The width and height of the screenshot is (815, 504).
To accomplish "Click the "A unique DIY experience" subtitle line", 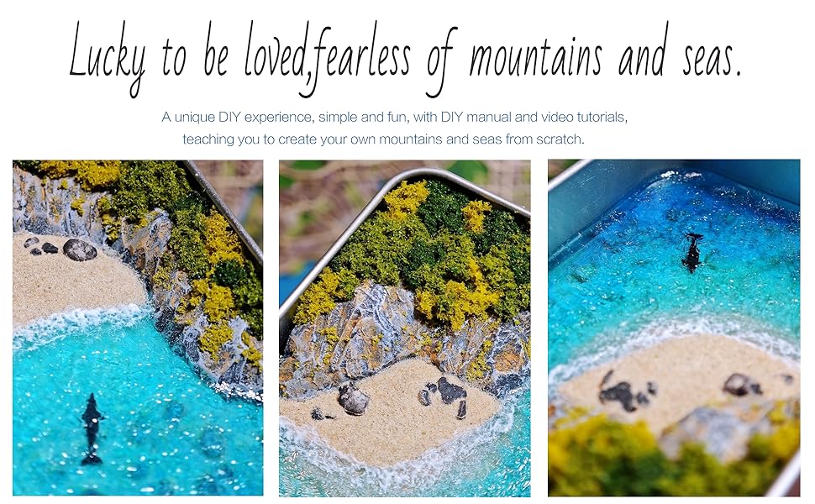I will (x=395, y=118).
